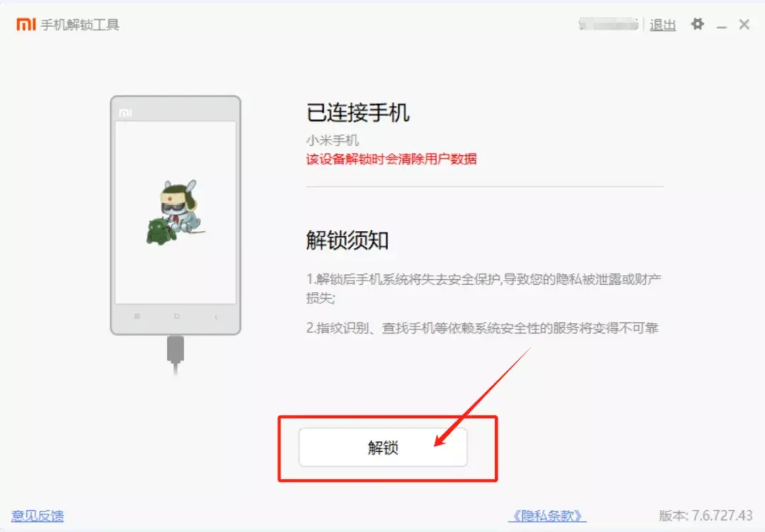
Task: Click the orange Mi logo
Action: pos(26,24)
